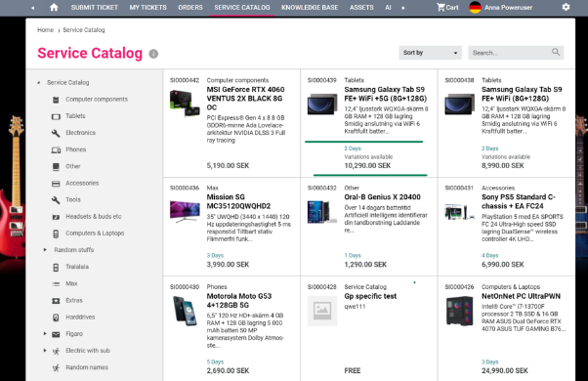588x381 pixels.
Task: Select the Headsets & buds etc category
Action: (94, 216)
